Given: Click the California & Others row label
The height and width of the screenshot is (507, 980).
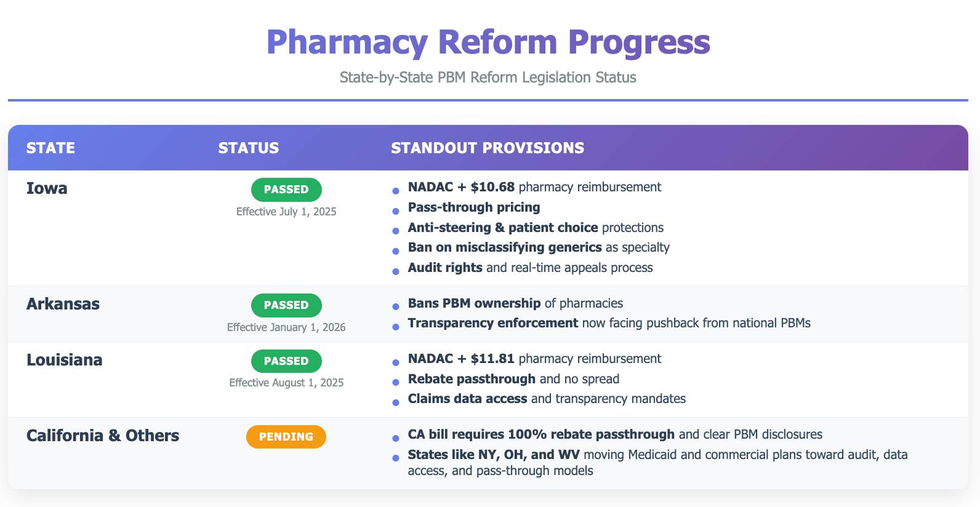Looking at the screenshot, I should point(103,436).
